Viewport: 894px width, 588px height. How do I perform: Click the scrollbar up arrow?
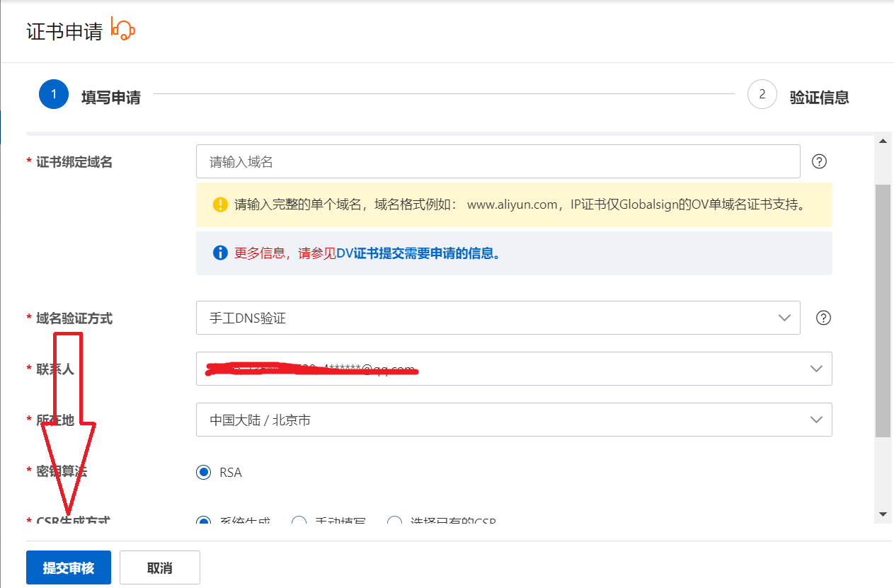point(883,142)
